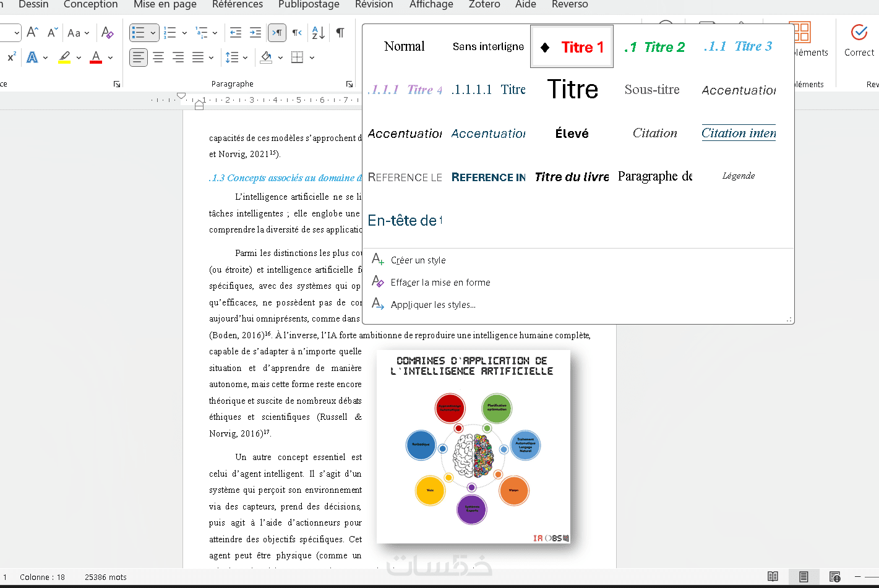This screenshot has width=879, height=588.
Task: Apply red font color
Action: [96, 58]
